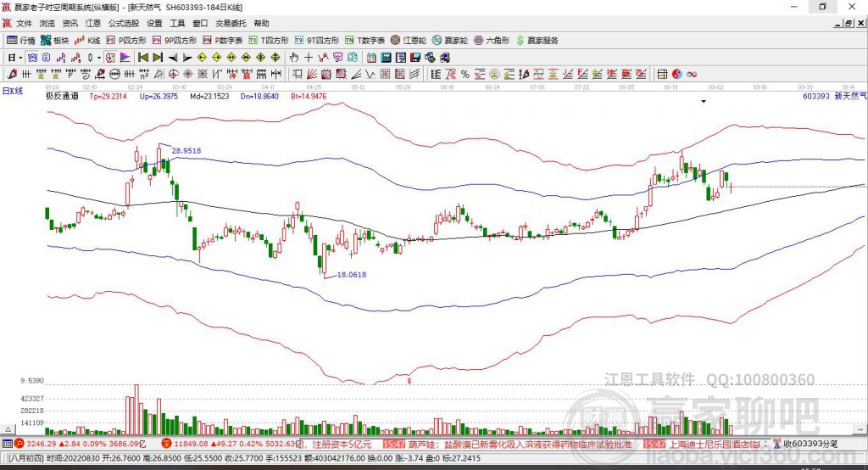This screenshot has width=868, height=470.
Task: Click the 28.9518 high price marker
Action: pyautogui.click(x=186, y=151)
